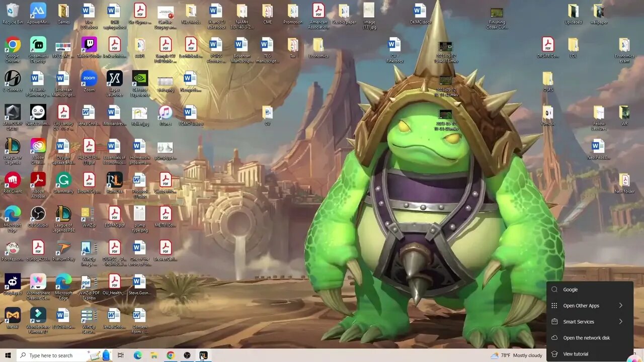
Task: Expand Open Other Apps submenu
Action: (590, 306)
